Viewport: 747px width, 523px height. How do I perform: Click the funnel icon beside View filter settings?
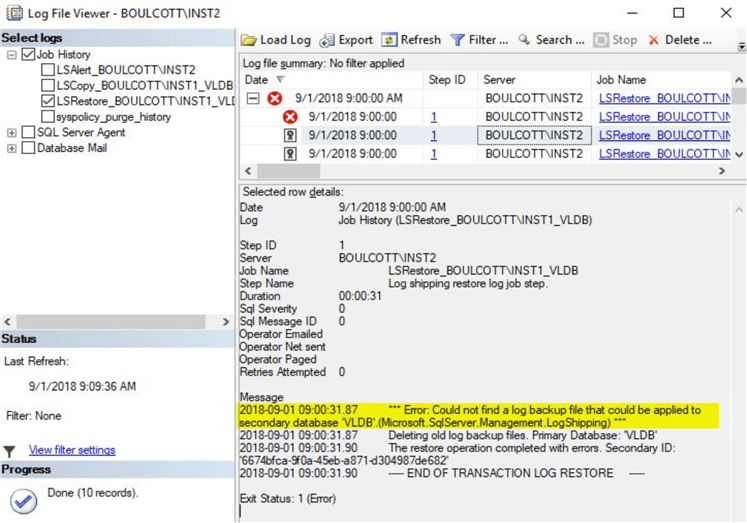[x=10, y=451]
